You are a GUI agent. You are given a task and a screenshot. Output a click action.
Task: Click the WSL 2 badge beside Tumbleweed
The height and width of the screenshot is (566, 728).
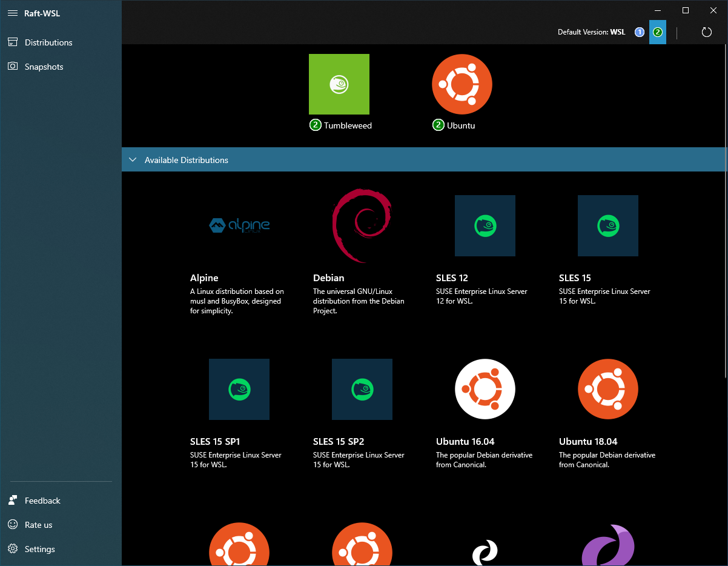tap(316, 125)
